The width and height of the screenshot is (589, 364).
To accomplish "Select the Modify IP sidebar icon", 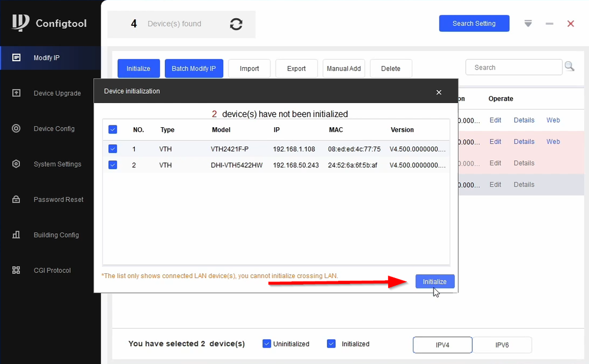I will point(18,58).
